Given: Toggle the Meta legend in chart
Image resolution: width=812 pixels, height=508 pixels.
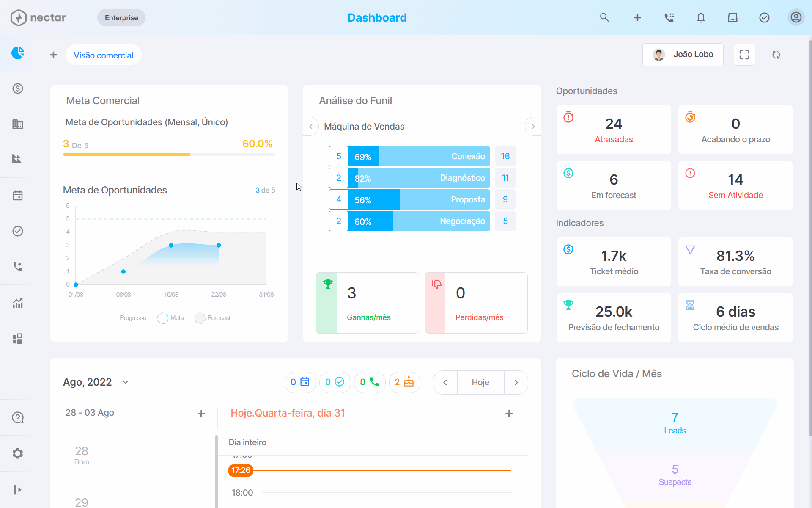Looking at the screenshot, I should 170,318.
